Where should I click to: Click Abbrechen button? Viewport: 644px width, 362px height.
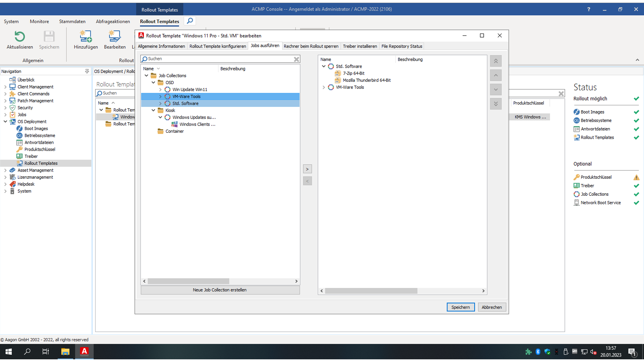click(x=492, y=307)
